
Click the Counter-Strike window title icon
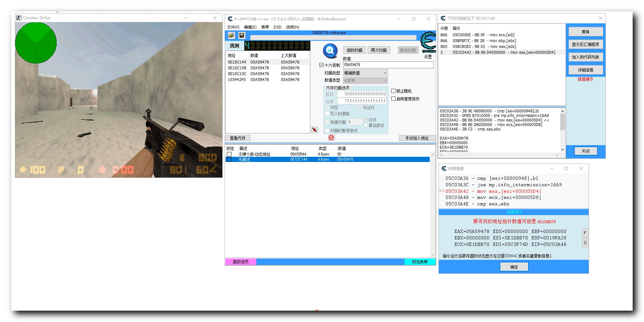pos(19,18)
